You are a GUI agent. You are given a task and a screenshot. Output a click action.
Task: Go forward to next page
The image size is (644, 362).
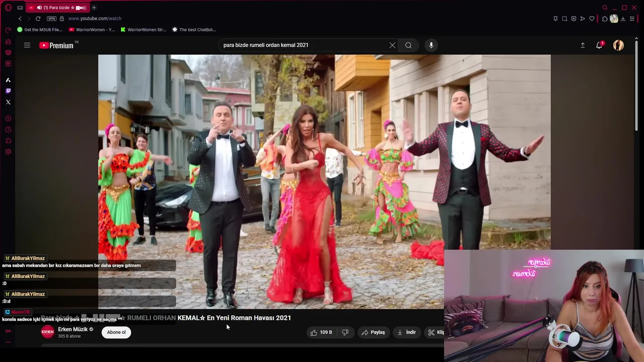click(29, 19)
